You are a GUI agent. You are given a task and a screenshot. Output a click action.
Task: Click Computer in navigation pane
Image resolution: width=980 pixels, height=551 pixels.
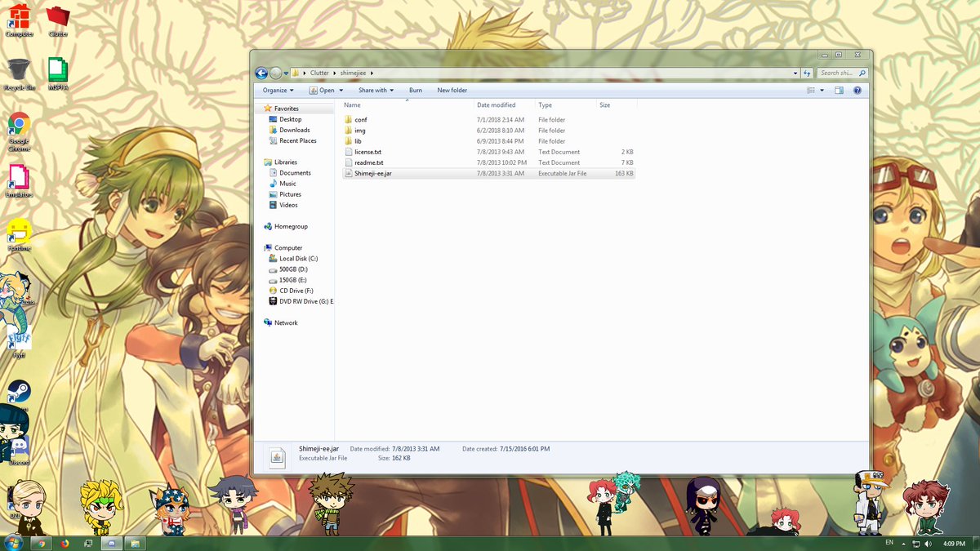(287, 247)
